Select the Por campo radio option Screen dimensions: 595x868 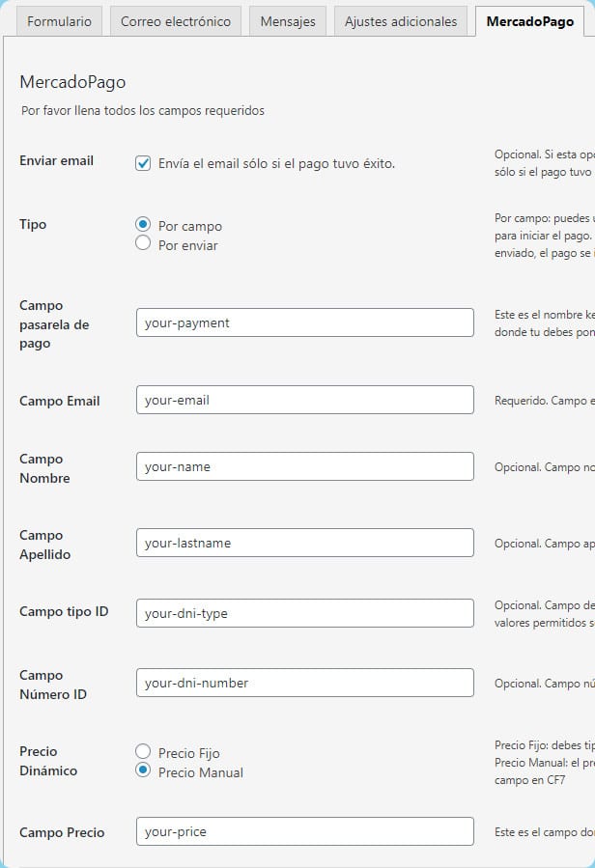tap(143, 224)
